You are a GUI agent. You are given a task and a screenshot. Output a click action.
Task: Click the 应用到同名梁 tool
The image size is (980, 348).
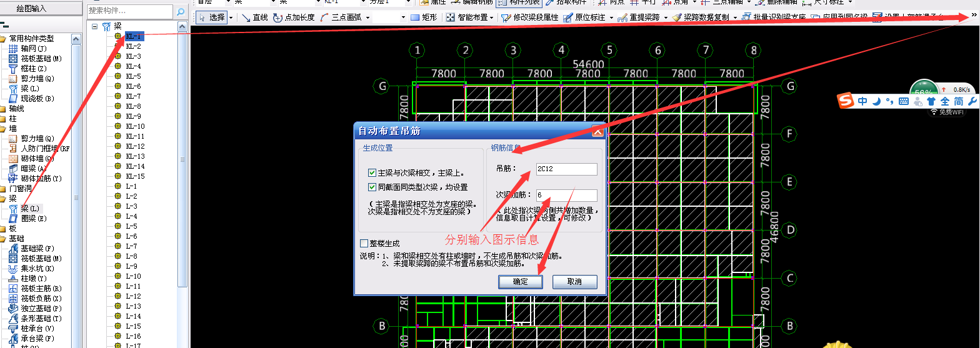838,17
